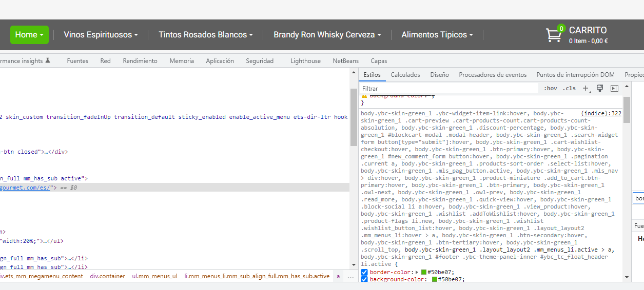Click the breadcrumb overflow ellipsis icon
Image resolution: width=644 pixels, height=290 pixels.
(x=350, y=276)
